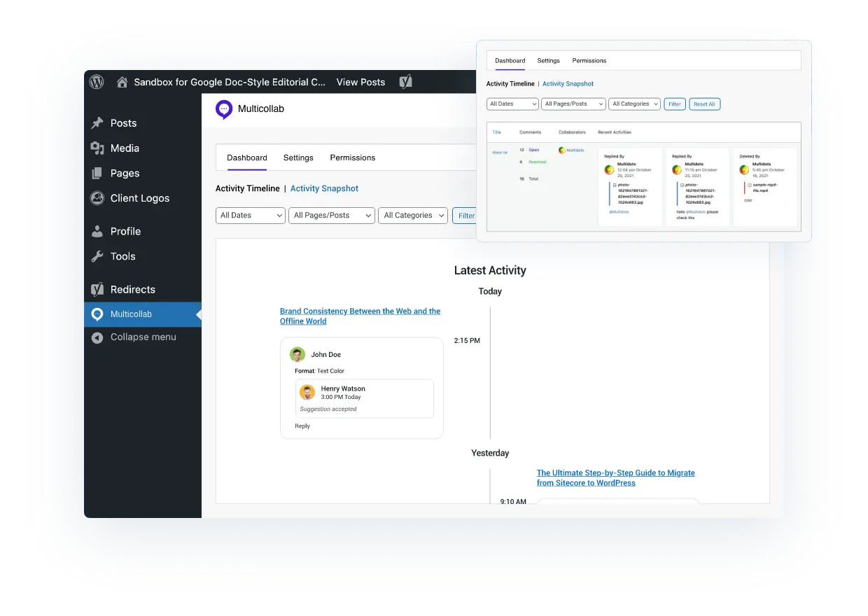Click the Resolved comments count link
The height and width of the screenshot is (616, 868).
click(x=538, y=162)
